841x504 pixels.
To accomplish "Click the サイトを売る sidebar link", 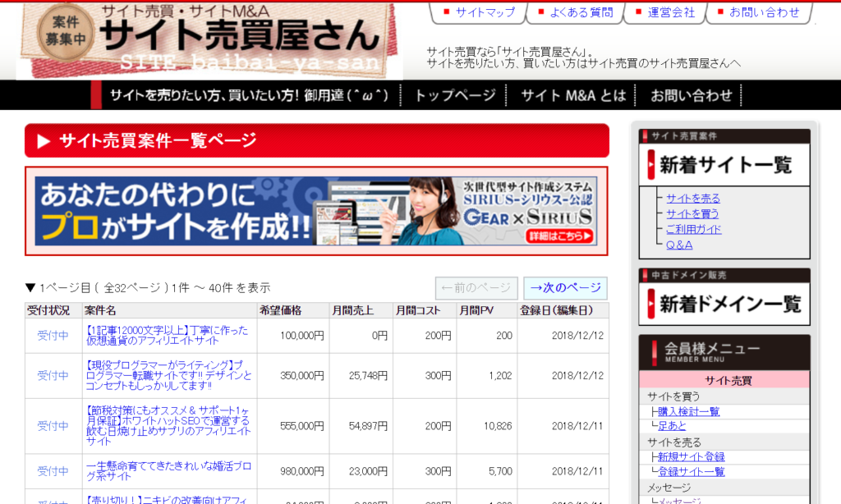I will (693, 198).
